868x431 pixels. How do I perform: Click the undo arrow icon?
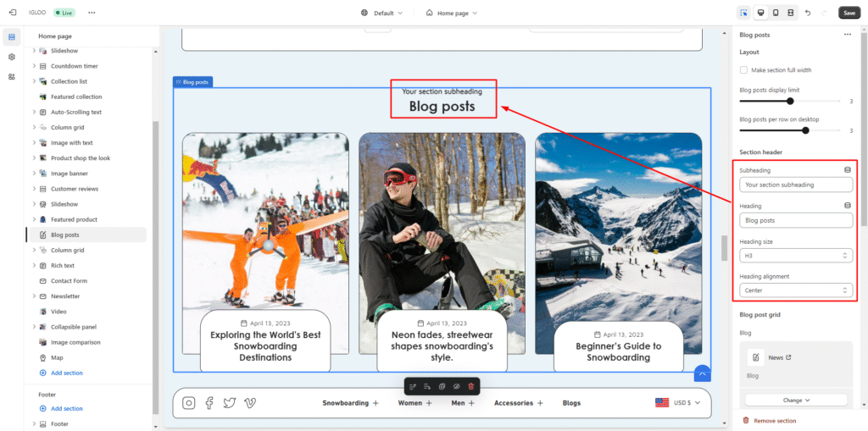click(808, 13)
